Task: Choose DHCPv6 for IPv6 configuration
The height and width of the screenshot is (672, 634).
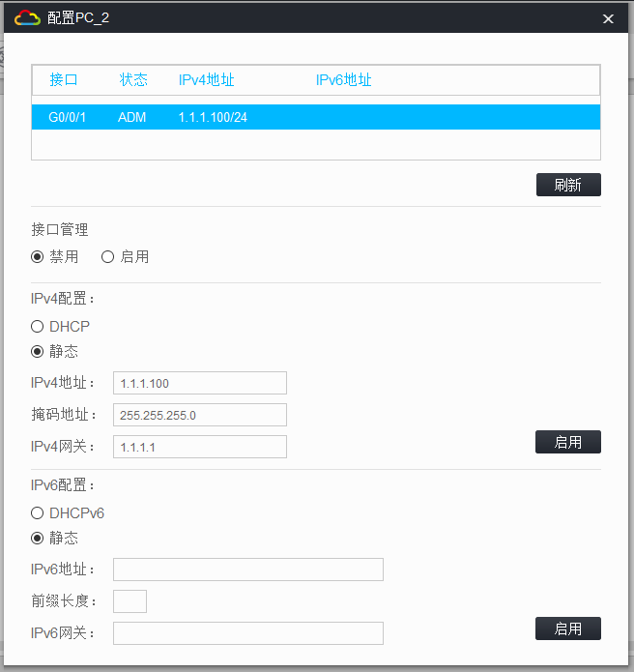Action: tap(38, 513)
